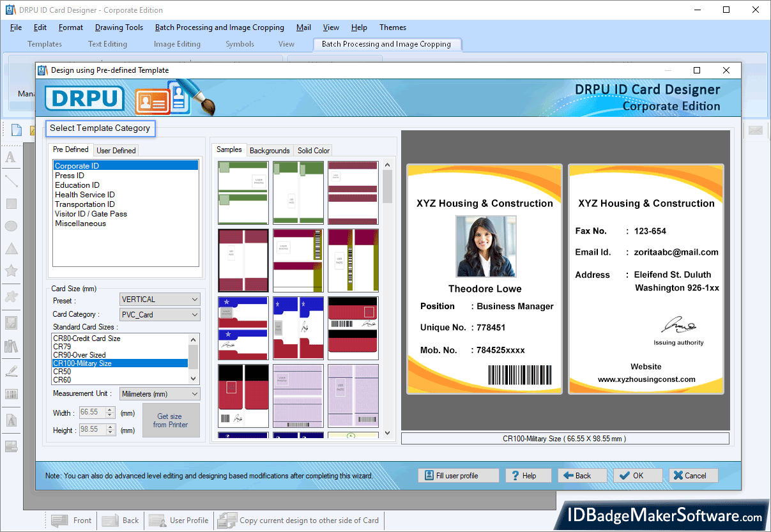The image size is (771, 532).
Task: Switch to the Backgrounds tab
Action: click(x=270, y=150)
